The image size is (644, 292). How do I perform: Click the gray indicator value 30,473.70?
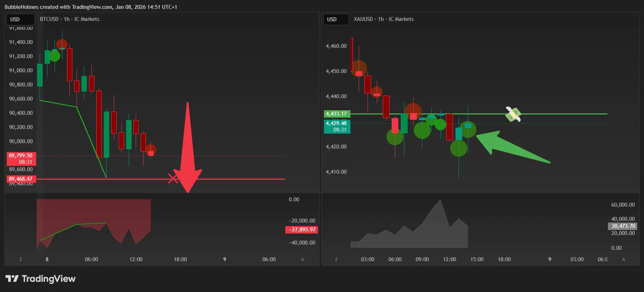click(x=623, y=226)
